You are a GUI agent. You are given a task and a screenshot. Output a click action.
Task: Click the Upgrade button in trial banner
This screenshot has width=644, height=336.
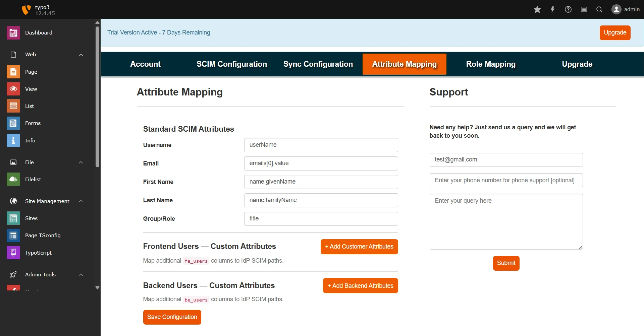[615, 33]
